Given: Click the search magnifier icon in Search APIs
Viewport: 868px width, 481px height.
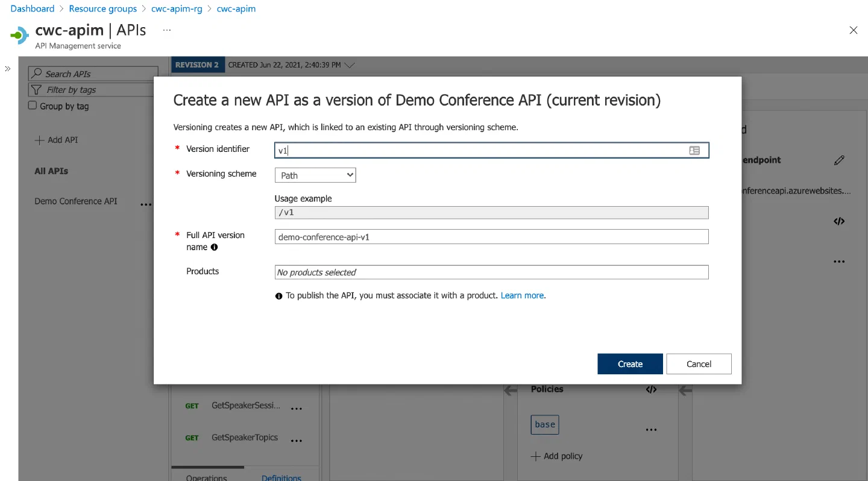Looking at the screenshot, I should (37, 74).
